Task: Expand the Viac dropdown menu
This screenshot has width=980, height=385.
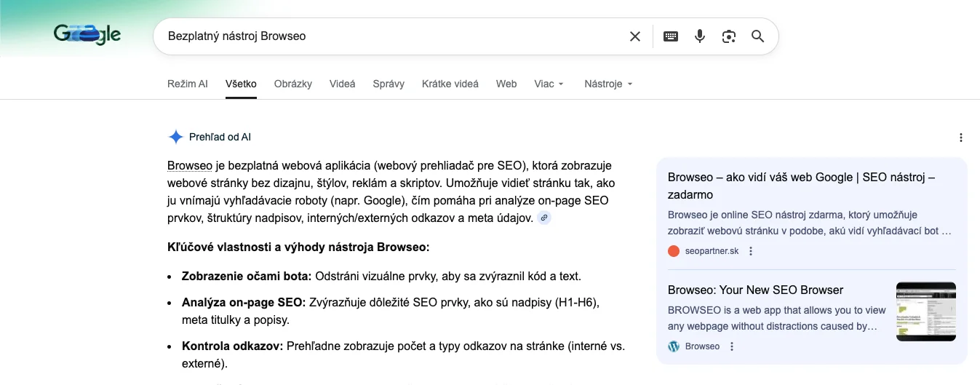Action: [x=549, y=84]
